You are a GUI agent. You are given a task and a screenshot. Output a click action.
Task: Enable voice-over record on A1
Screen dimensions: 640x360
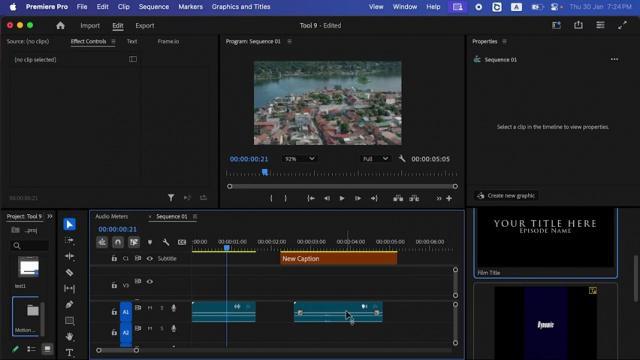click(x=173, y=308)
